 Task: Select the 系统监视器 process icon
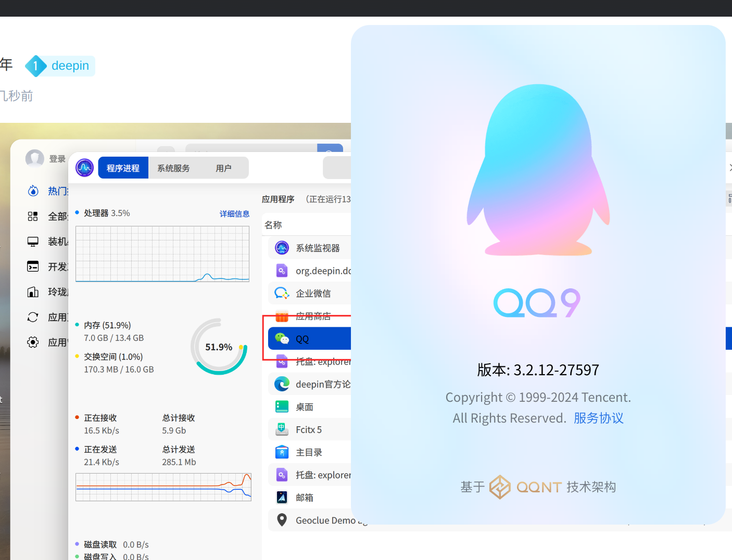(x=282, y=248)
